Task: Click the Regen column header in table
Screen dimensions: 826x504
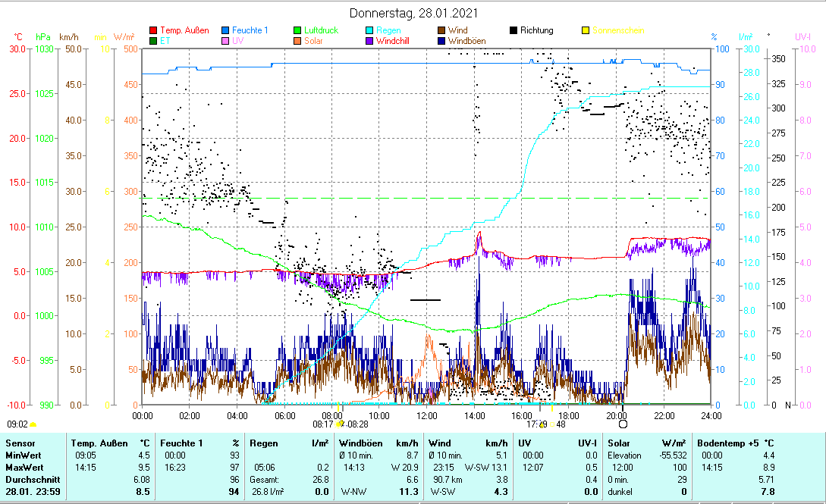Action: tap(264, 443)
